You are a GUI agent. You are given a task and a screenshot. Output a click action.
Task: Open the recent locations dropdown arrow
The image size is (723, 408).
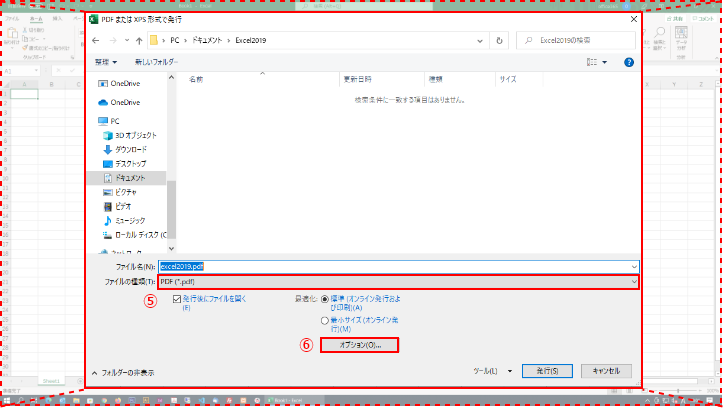[x=127, y=41]
